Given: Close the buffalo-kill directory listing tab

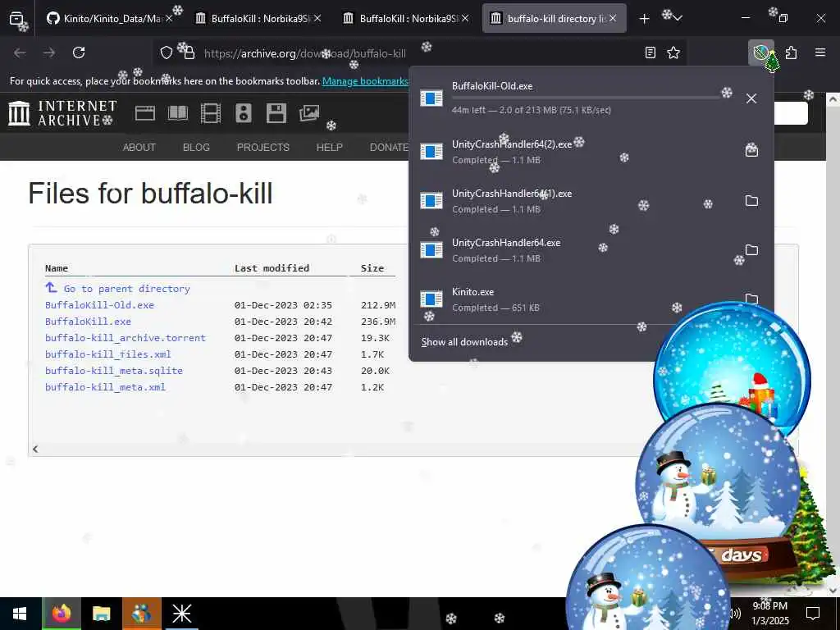Looking at the screenshot, I should click(612, 18).
